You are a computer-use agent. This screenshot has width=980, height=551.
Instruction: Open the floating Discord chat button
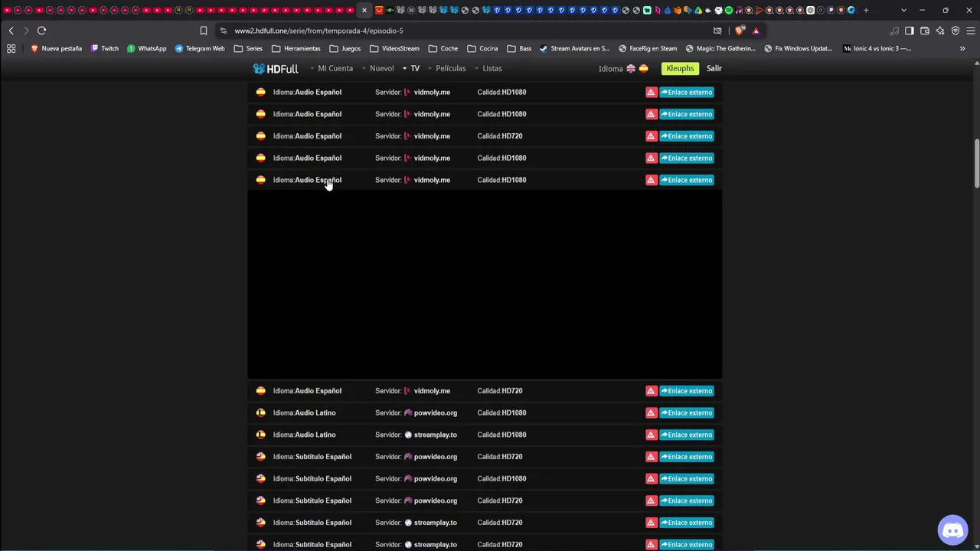tap(952, 530)
